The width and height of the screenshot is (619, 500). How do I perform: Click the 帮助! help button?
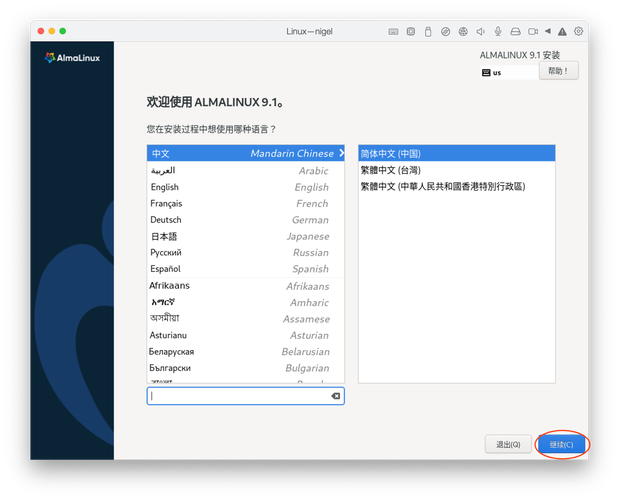(559, 71)
